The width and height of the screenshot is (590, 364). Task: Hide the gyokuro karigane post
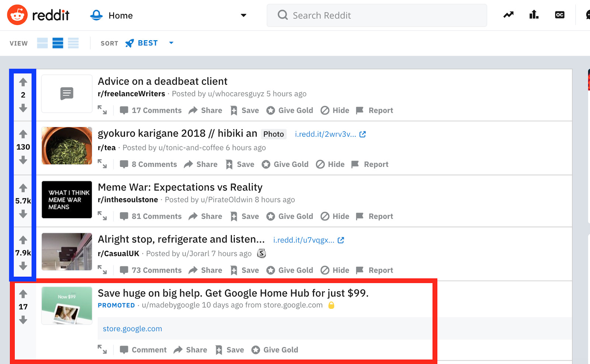pyautogui.click(x=330, y=164)
